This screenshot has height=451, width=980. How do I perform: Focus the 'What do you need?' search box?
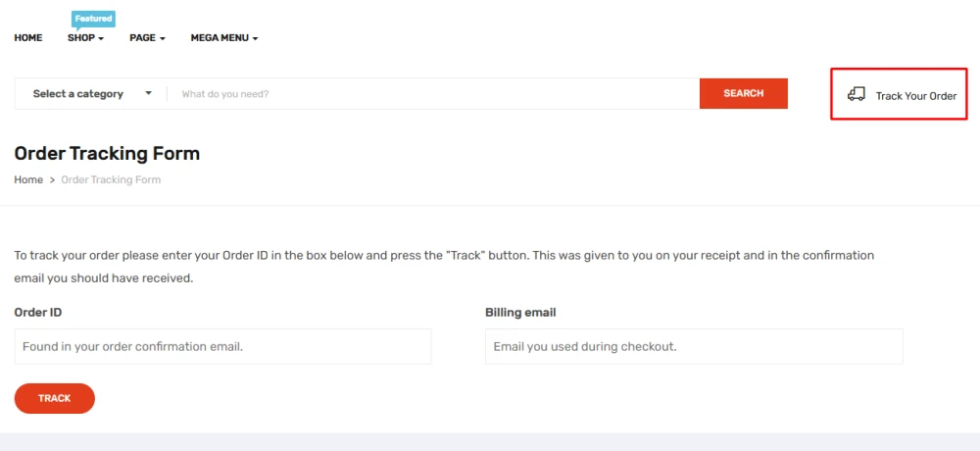point(431,94)
